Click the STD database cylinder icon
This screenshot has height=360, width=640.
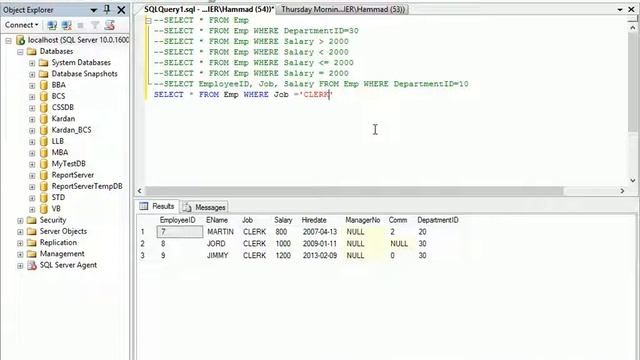pyautogui.click(x=44, y=198)
